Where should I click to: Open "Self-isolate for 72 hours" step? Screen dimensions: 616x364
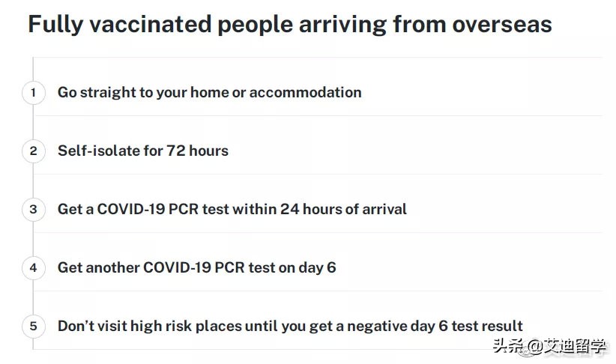[x=142, y=151]
